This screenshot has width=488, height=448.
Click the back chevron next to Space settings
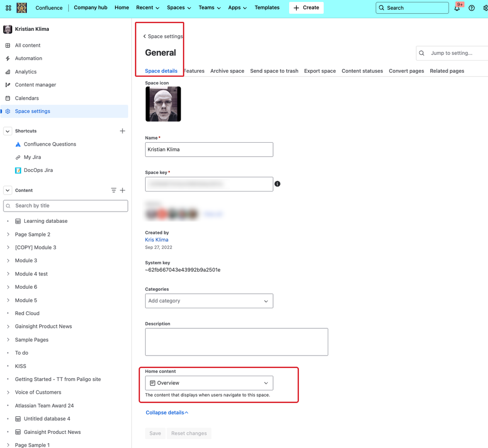(145, 37)
